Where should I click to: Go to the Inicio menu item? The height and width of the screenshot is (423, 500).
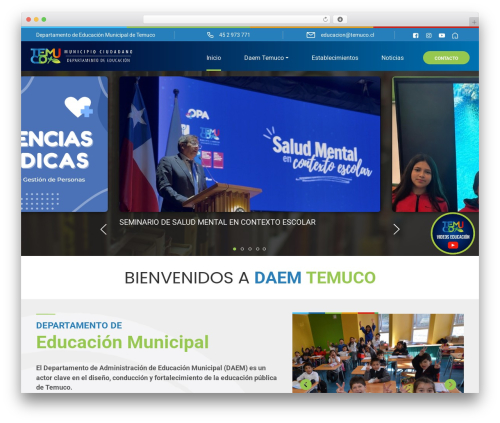214,58
